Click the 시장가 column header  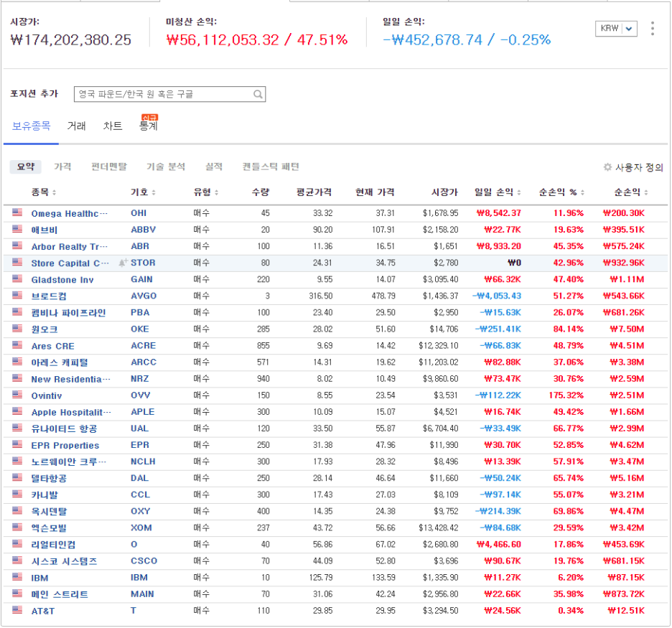click(444, 192)
